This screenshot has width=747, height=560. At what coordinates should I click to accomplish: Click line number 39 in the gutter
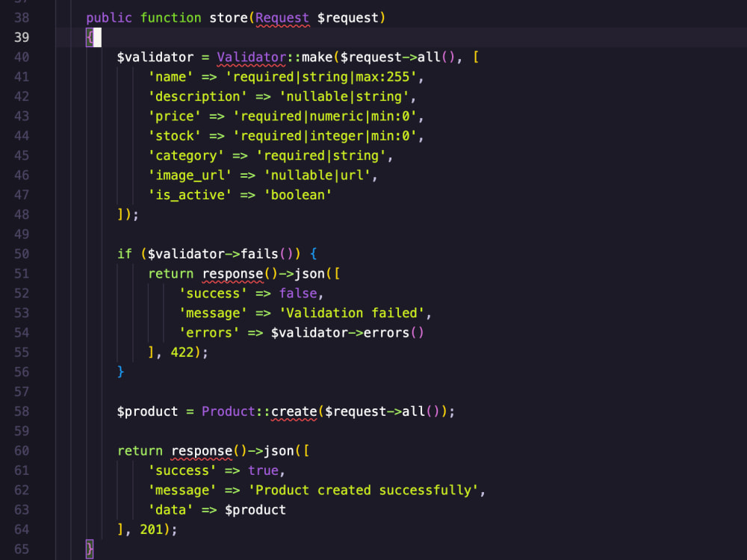(22, 37)
